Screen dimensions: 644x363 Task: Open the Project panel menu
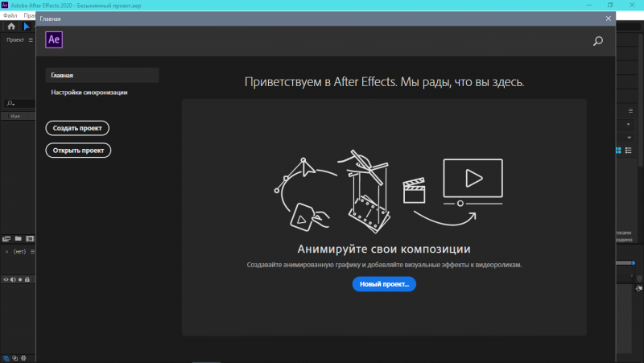tap(31, 40)
